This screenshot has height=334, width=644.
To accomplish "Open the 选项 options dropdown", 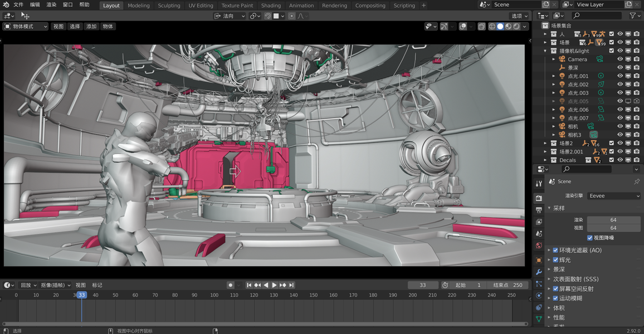I will pyautogui.click(x=519, y=16).
